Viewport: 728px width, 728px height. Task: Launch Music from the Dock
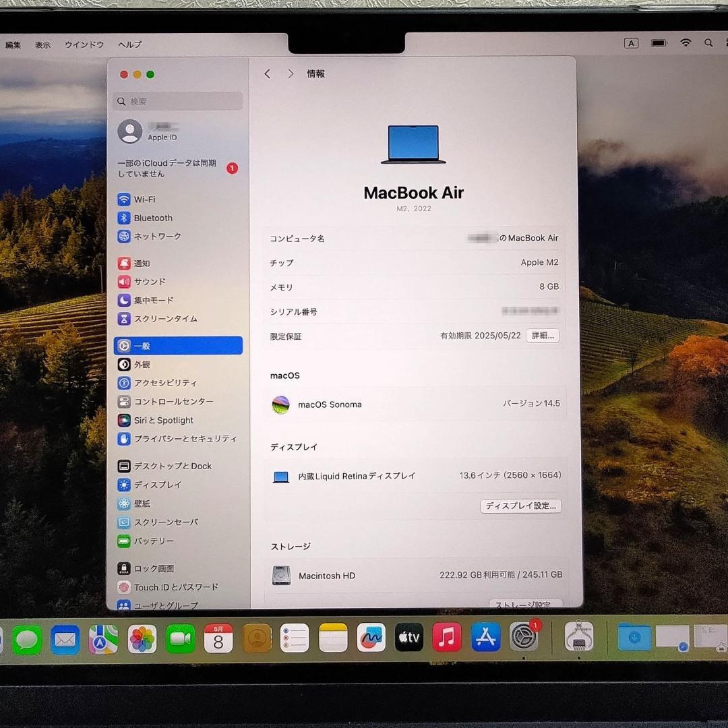(447, 636)
